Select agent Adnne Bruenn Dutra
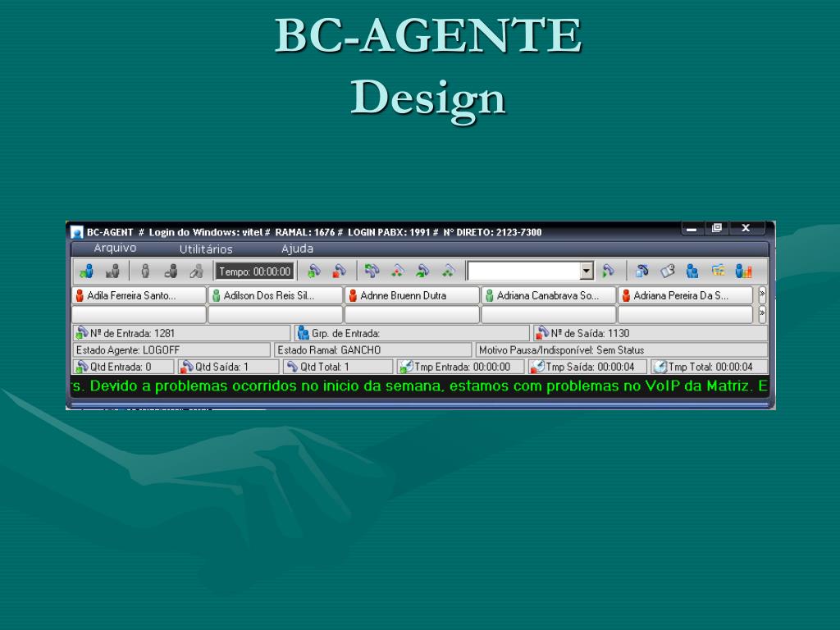The width and height of the screenshot is (840, 630). pyautogui.click(x=412, y=295)
